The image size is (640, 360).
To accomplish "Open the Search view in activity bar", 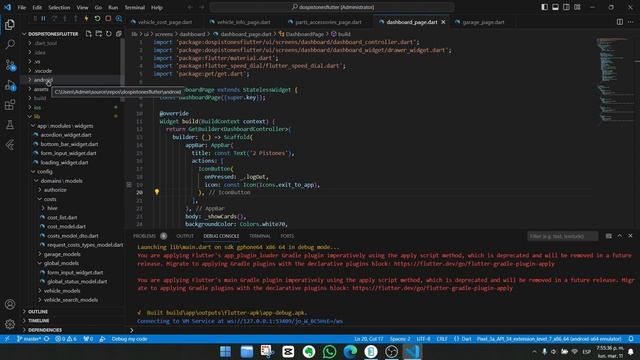I will click(10, 44).
